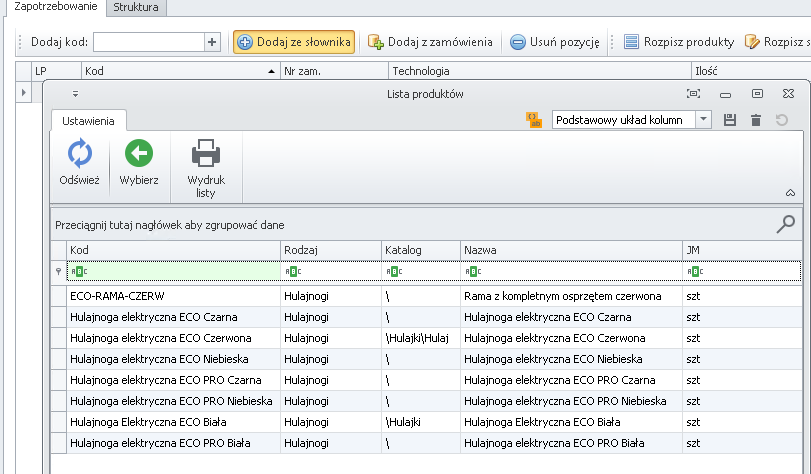
Task: Select Hulajnoga Elektryczna ECO Biała code cell
Action: tap(174, 422)
